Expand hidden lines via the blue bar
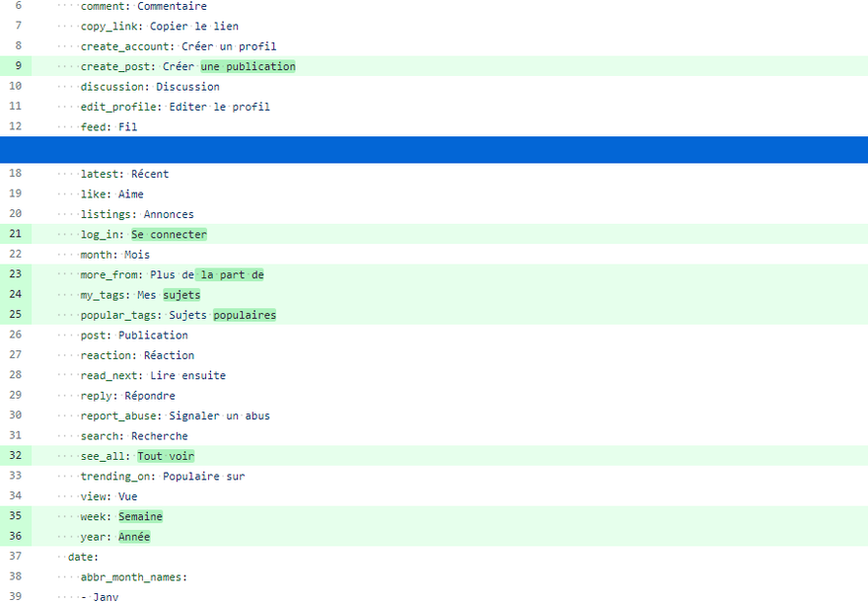868x603 pixels. click(434, 150)
